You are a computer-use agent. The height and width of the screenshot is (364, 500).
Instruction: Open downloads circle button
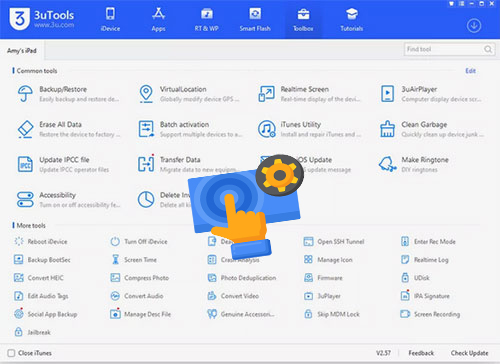tap(474, 26)
